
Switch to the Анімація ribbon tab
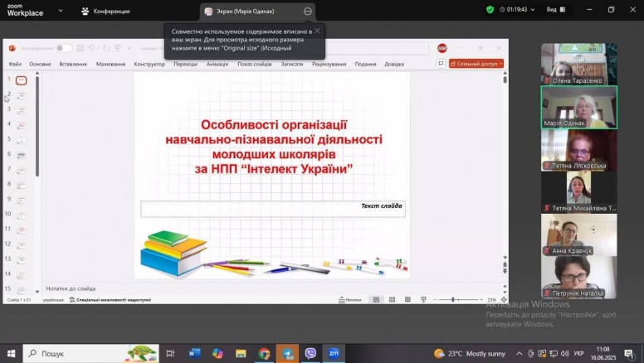tap(217, 64)
